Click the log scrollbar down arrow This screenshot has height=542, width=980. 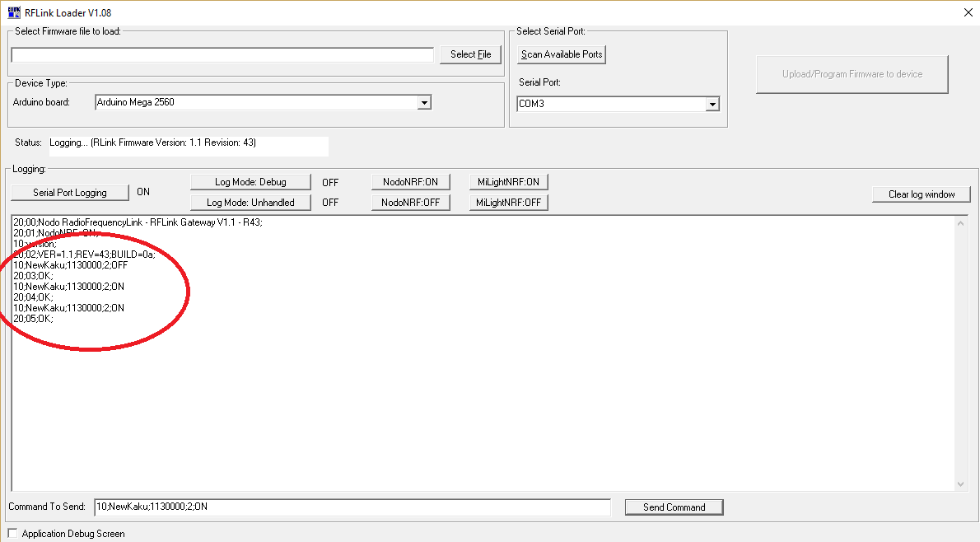[x=960, y=484]
